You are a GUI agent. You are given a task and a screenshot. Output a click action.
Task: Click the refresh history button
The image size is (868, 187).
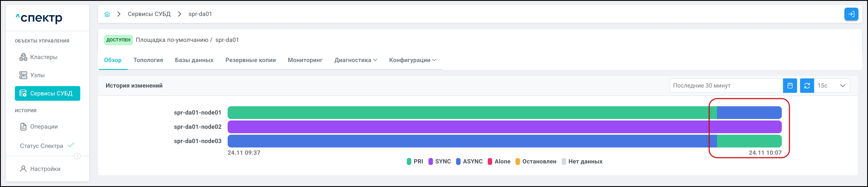(x=807, y=86)
